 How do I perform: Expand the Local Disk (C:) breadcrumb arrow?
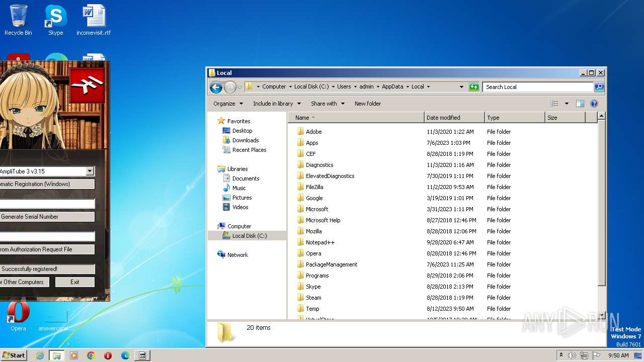[x=333, y=86]
